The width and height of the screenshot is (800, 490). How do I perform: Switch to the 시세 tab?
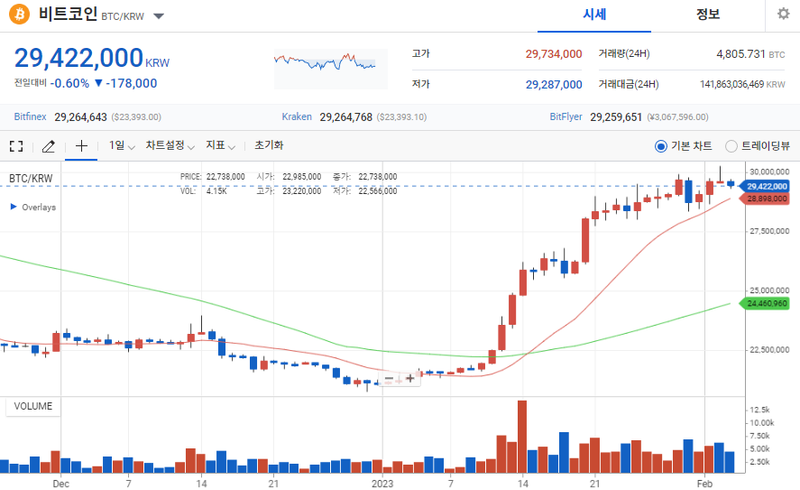(594, 15)
